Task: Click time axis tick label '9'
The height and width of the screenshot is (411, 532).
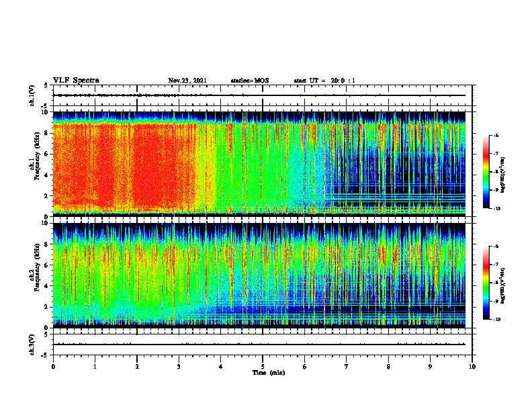Action: pyautogui.click(x=430, y=367)
